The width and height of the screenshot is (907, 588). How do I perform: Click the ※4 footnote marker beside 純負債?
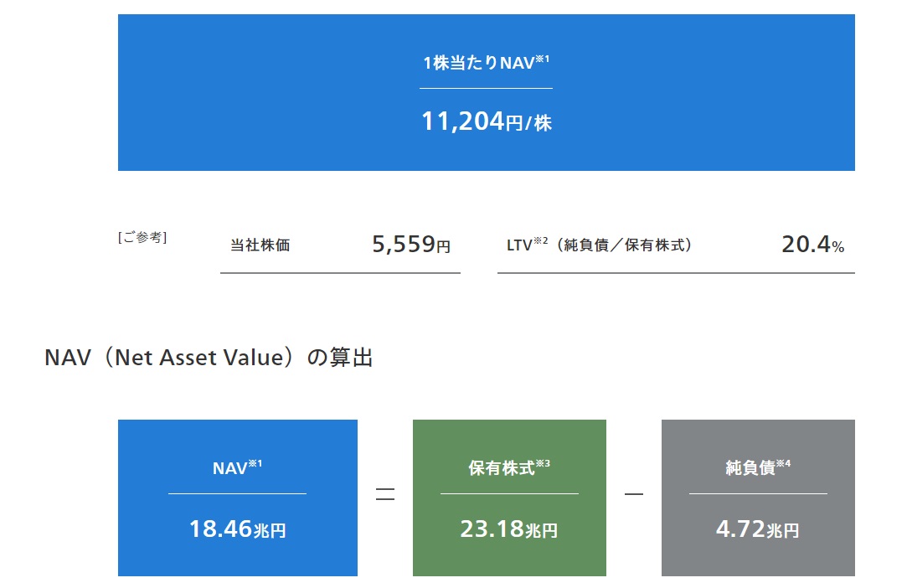pos(783,463)
